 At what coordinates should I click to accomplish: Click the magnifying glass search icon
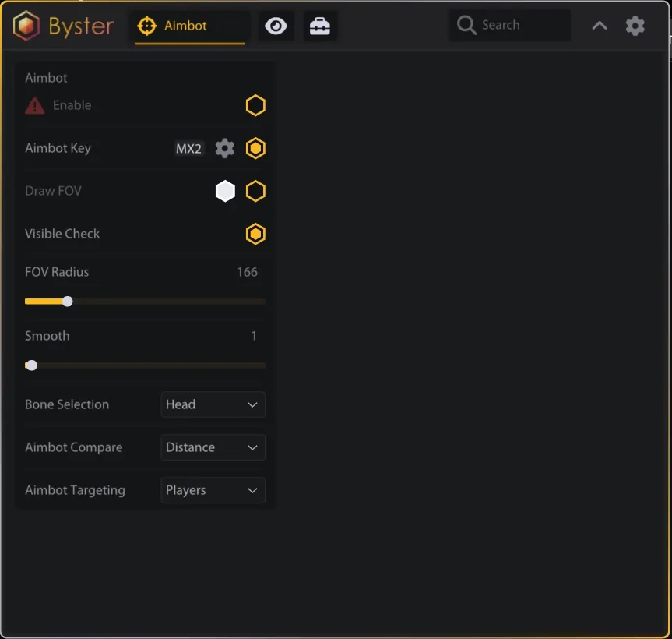click(465, 25)
